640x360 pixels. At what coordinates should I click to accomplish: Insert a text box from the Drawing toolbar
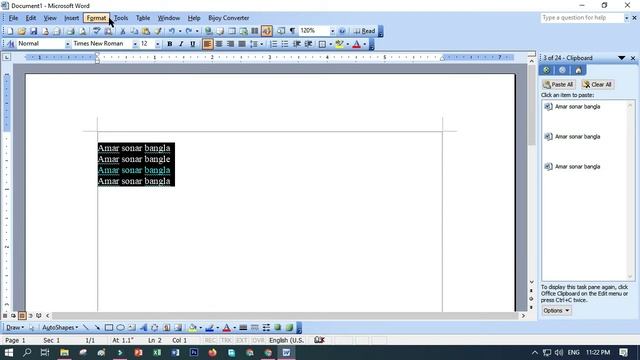132,327
